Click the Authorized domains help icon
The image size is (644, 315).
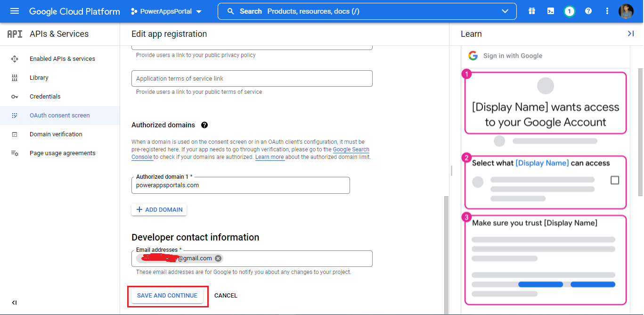click(204, 125)
